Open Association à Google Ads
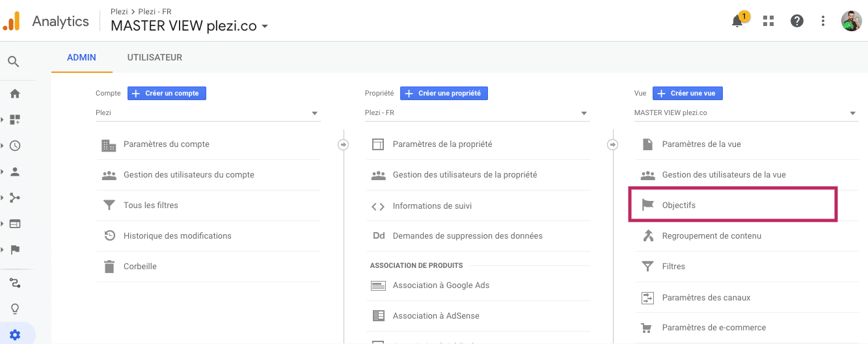868x344 pixels. [478, 285]
